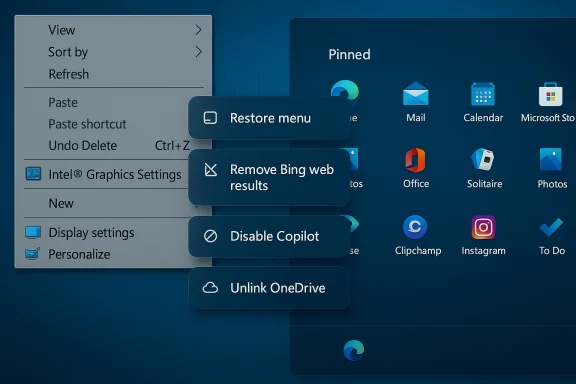Open the Sort by menu entry
Viewport: 576px width, 384px height.
click(x=113, y=52)
